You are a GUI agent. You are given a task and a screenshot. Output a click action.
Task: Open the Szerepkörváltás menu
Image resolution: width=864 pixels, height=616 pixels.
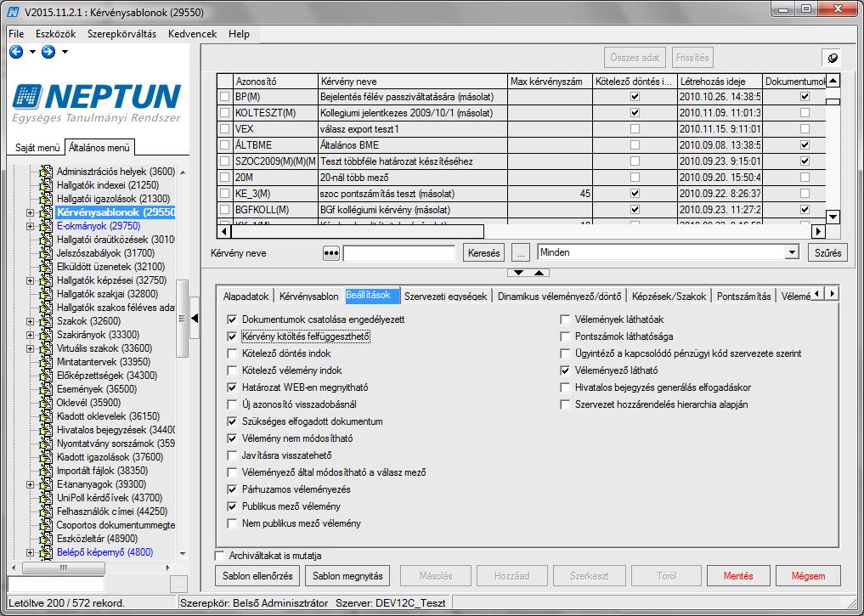pyautogui.click(x=121, y=34)
